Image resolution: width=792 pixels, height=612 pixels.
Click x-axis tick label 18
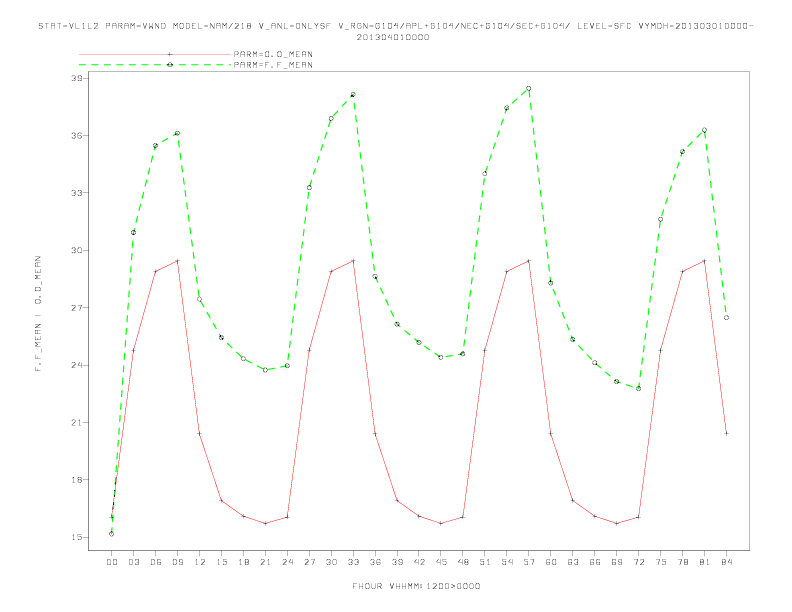tap(243, 562)
